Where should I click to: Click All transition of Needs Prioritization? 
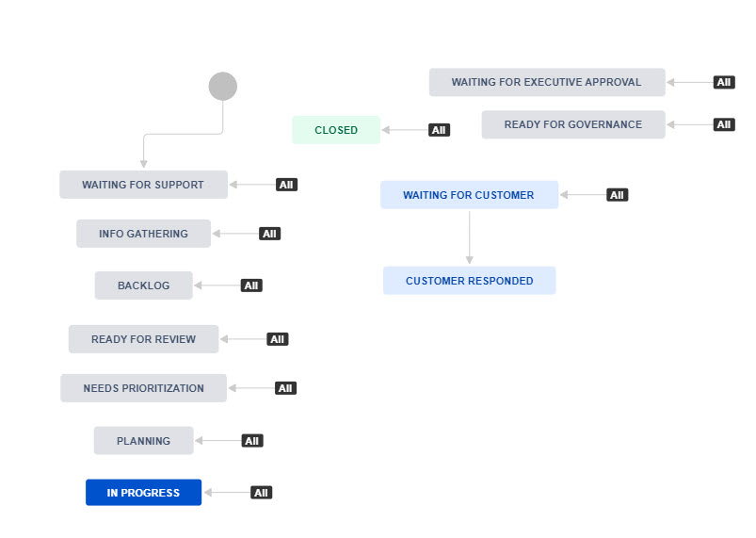(285, 388)
